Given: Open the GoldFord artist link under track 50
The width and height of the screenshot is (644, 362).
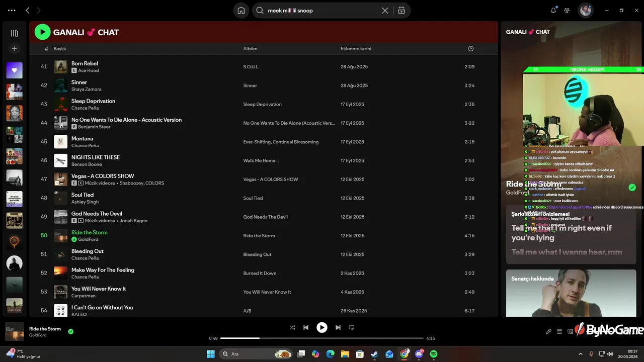Looking at the screenshot, I should click(88, 239).
